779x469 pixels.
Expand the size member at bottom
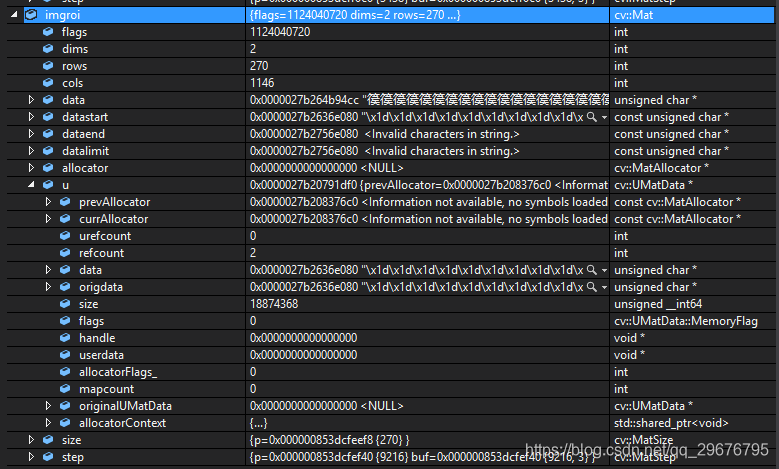31,440
